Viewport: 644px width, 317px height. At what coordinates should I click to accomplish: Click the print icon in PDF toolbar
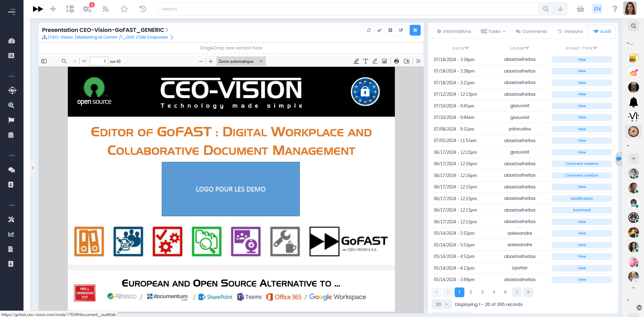point(397,61)
